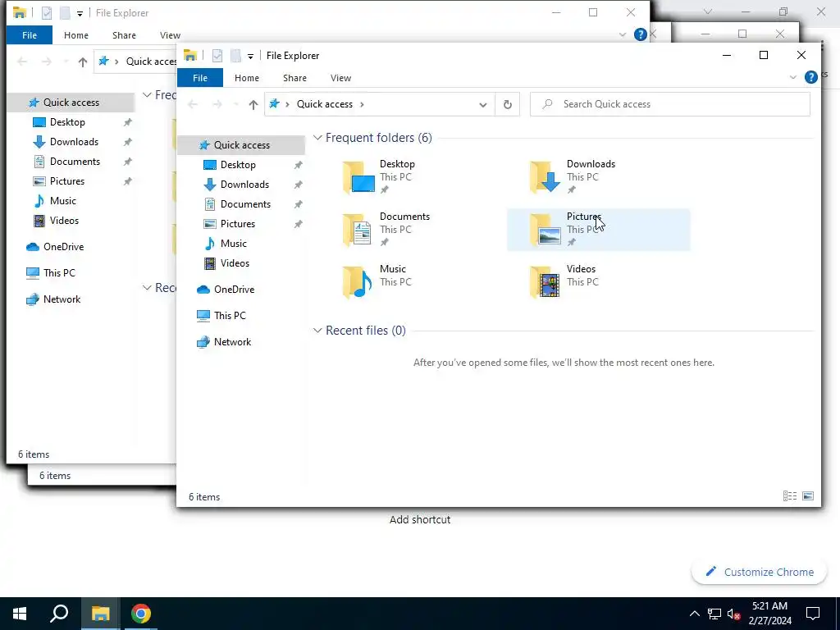Open Documents folder in front window's Frequent folders
Image resolution: width=840 pixels, height=630 pixels.
[x=410, y=230]
